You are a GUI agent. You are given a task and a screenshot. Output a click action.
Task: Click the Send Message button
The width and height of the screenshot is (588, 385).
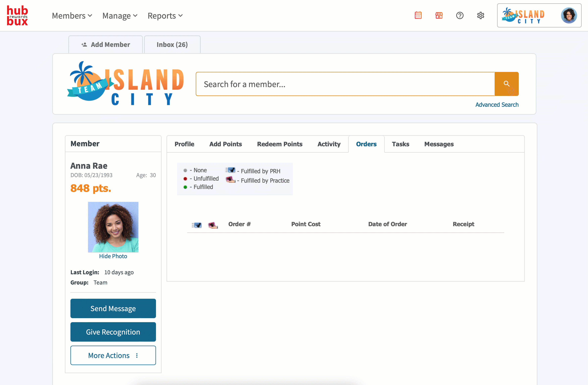[113, 308]
